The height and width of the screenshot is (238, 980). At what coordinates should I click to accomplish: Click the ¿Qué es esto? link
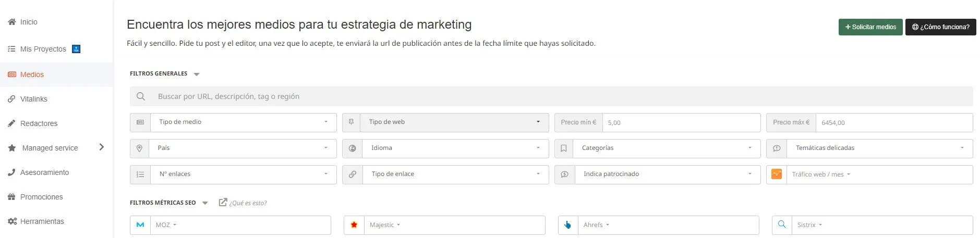(x=248, y=203)
